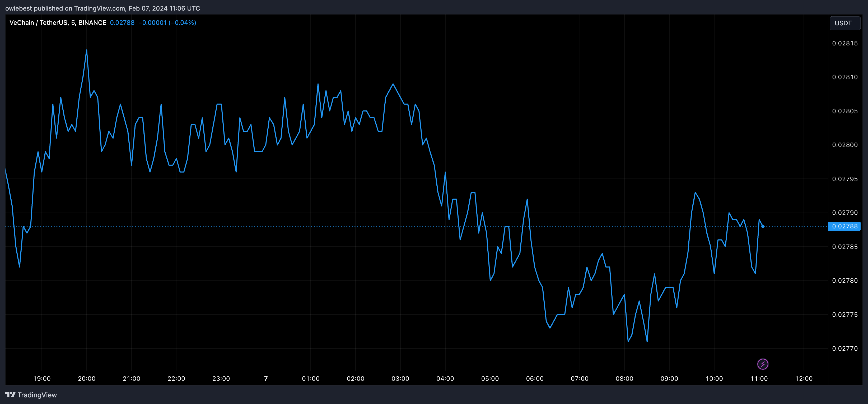
Task: Click the 03:00 time axis label
Action: pyautogui.click(x=400, y=378)
